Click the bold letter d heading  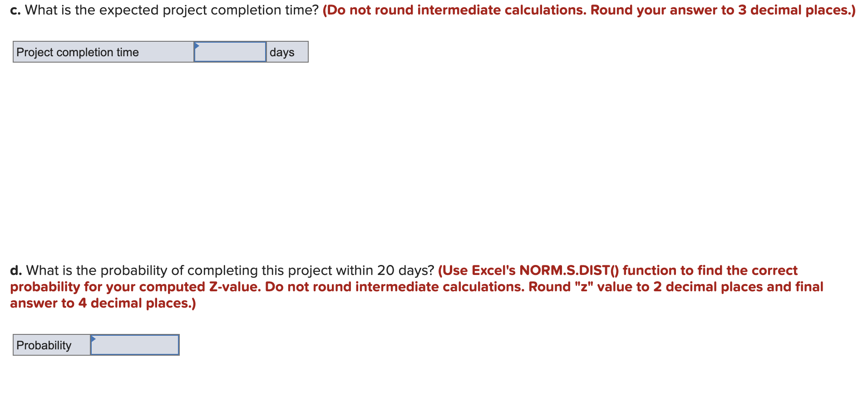point(15,270)
